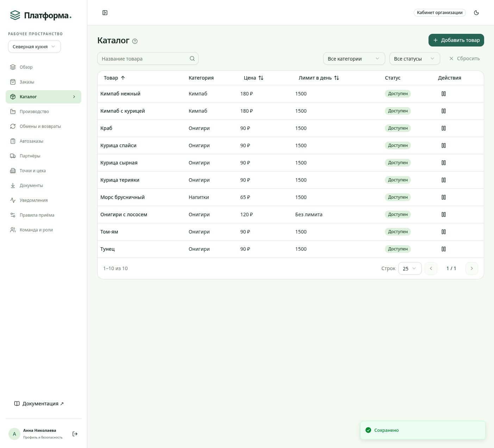
Task: Open Команда и роли page
Action: (43, 230)
